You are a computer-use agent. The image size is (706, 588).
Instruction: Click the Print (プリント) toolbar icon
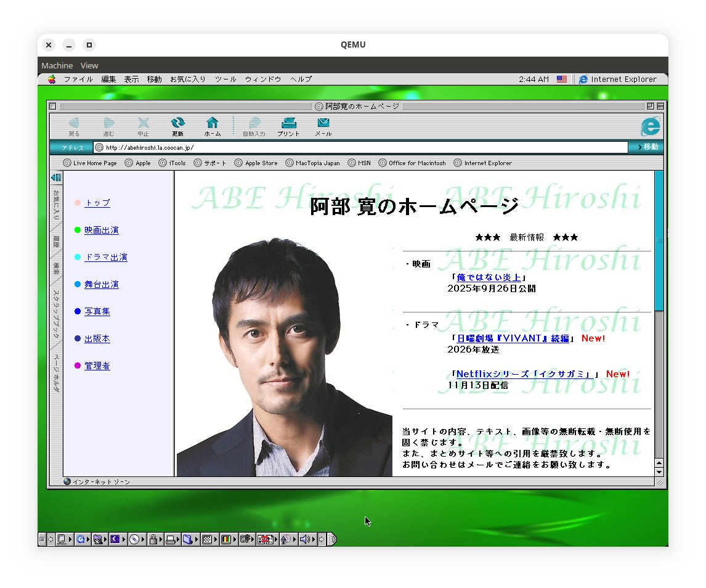288,126
